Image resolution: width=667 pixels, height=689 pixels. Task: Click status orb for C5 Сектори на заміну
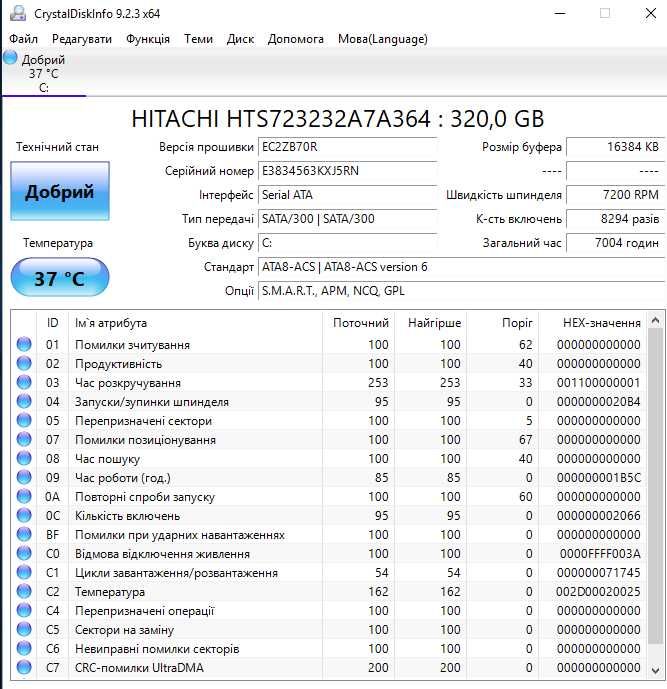(x=24, y=629)
